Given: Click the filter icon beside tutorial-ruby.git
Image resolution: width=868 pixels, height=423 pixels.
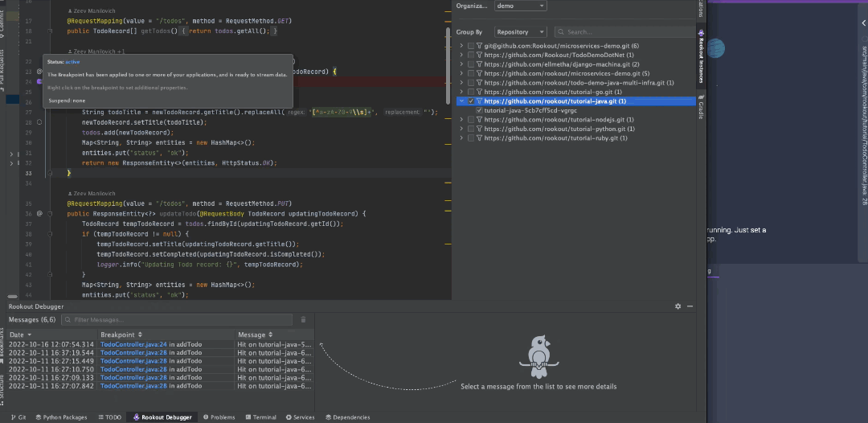Looking at the screenshot, I should pyautogui.click(x=479, y=138).
